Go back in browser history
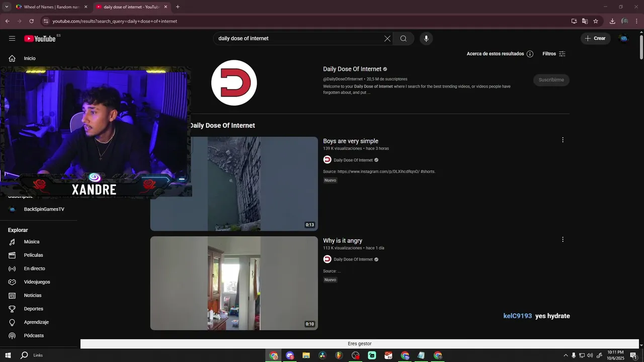The width and height of the screenshot is (644, 362). click(x=7, y=21)
